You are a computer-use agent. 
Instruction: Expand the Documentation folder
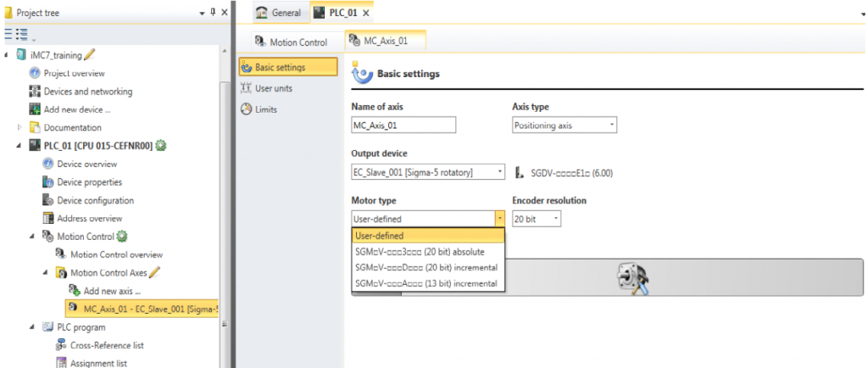pos(19,127)
